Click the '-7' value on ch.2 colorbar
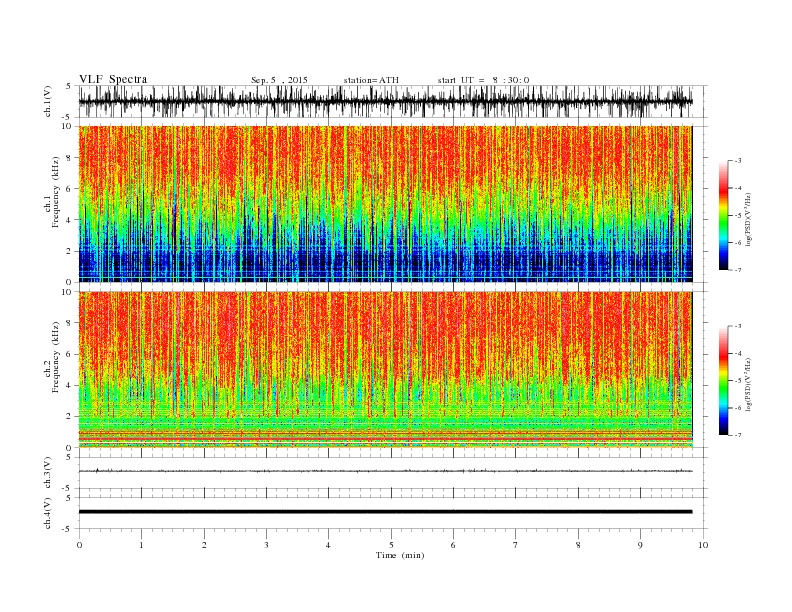The width and height of the screenshot is (792, 612). pyautogui.click(x=738, y=435)
